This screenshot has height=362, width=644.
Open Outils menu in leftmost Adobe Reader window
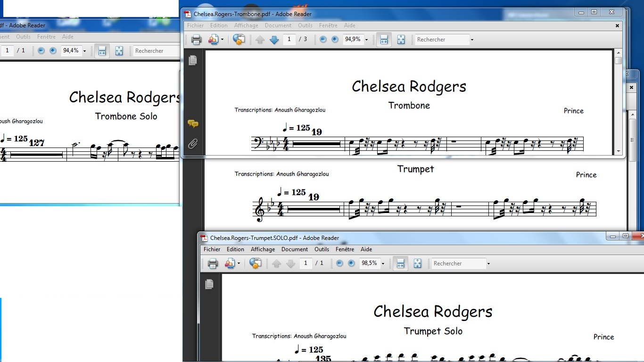(23, 37)
